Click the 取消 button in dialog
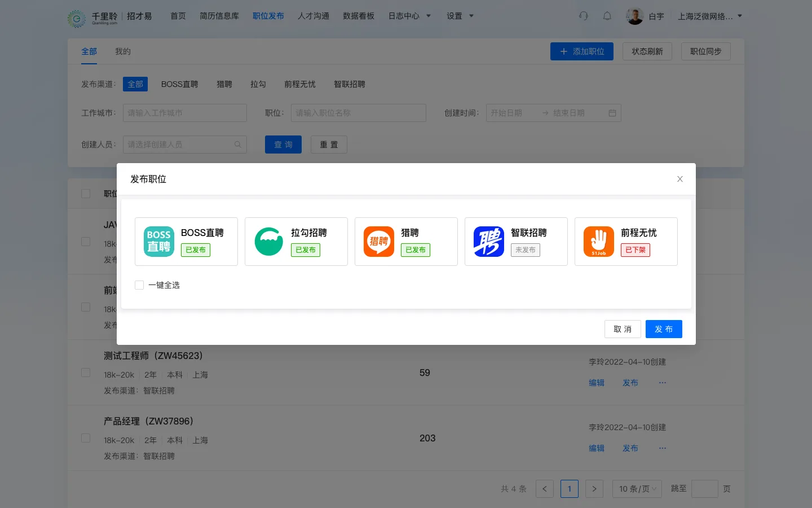This screenshot has width=812, height=508. click(623, 329)
